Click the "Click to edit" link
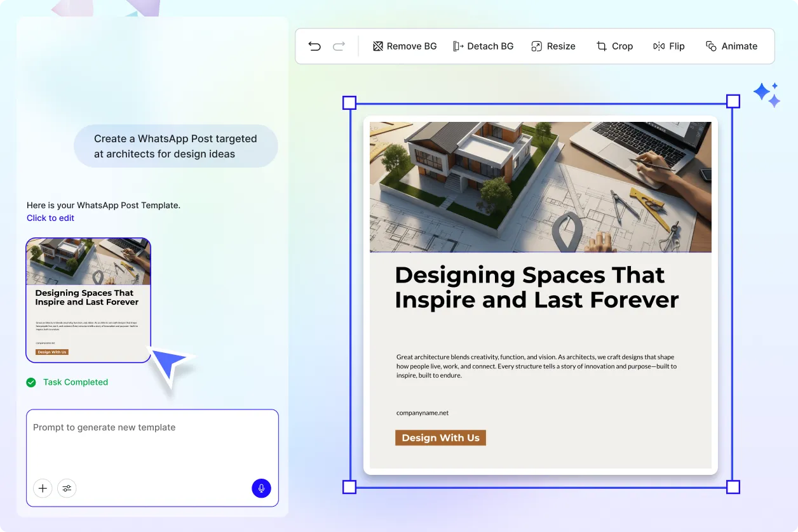The image size is (798, 532). [x=50, y=218]
